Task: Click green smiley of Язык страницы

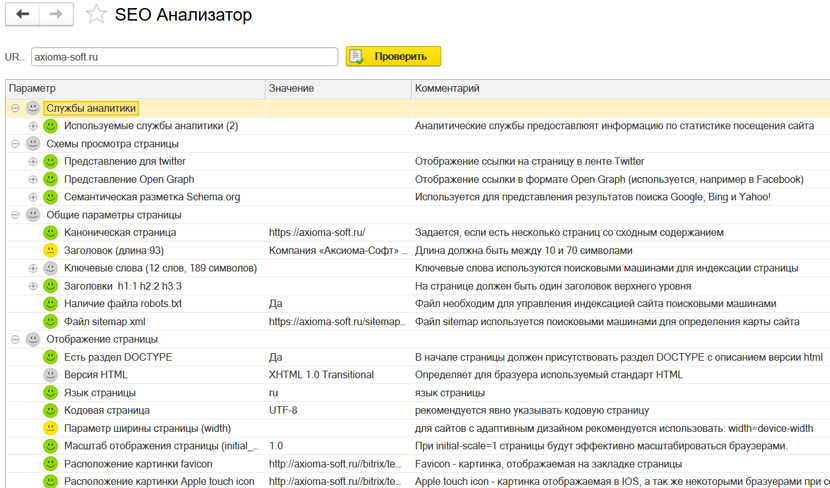Action: (x=50, y=393)
